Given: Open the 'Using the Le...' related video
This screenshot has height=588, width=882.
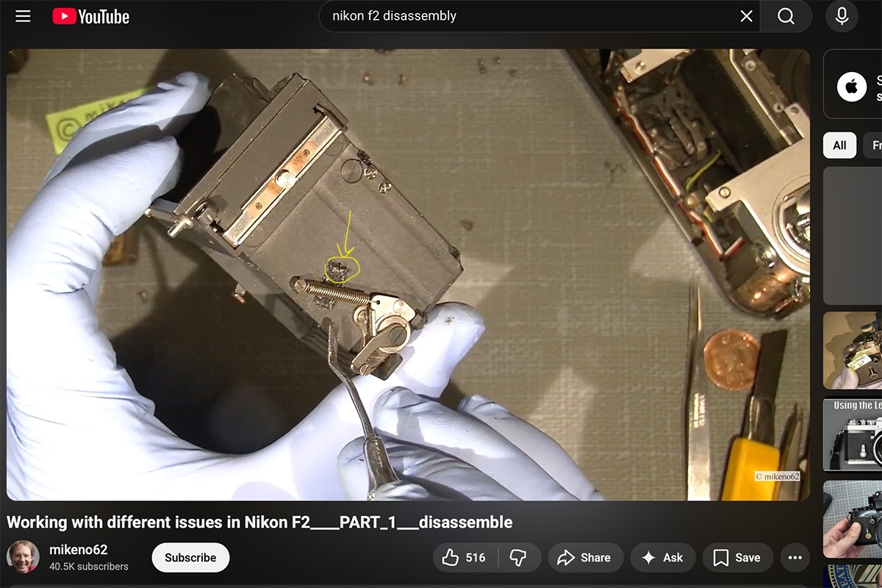Looking at the screenshot, I should tap(856, 434).
